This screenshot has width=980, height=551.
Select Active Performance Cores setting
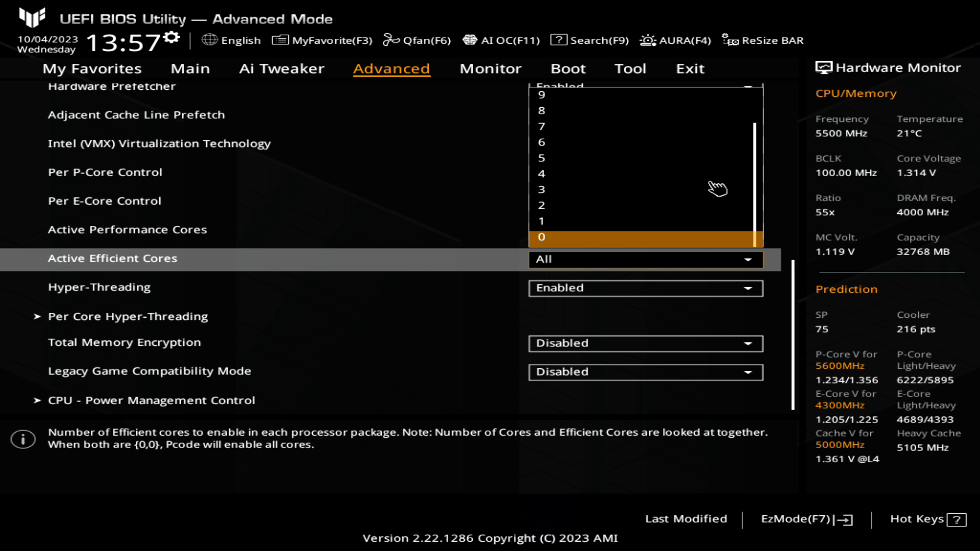(127, 230)
